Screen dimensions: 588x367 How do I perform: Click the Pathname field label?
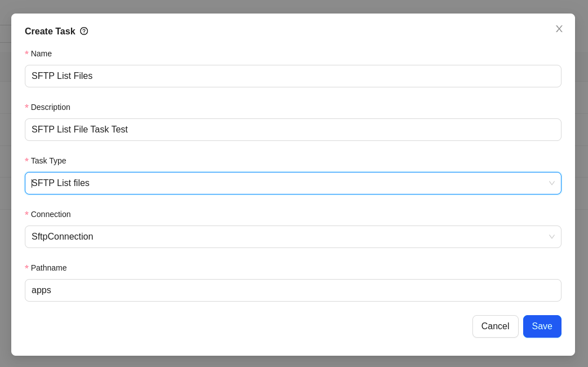point(48,268)
